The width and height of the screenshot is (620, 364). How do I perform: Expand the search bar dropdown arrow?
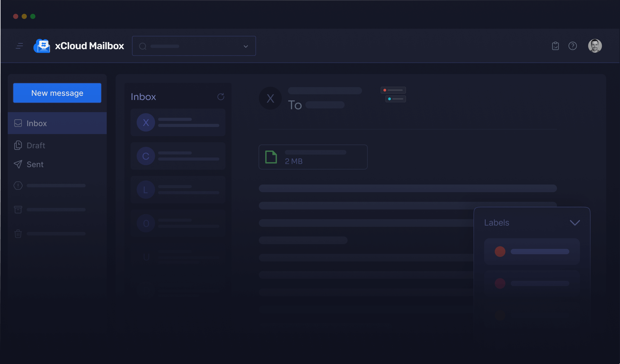tap(246, 46)
